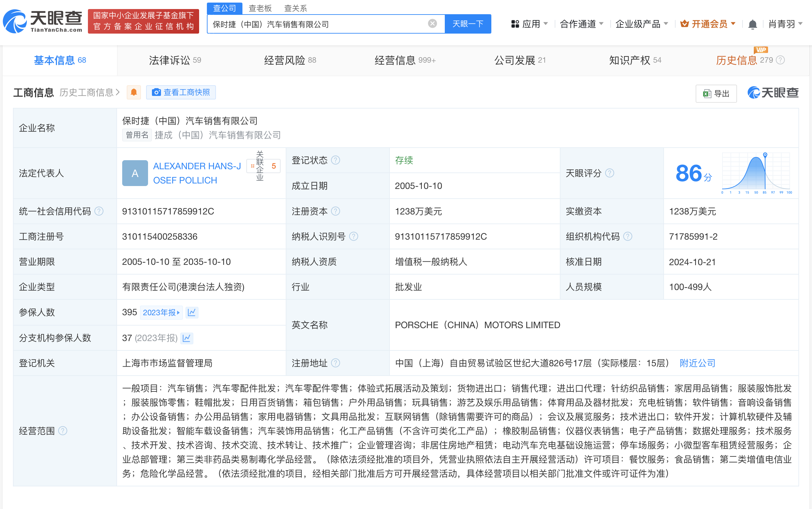Show the help tooltip for 注册资本

coord(336,211)
